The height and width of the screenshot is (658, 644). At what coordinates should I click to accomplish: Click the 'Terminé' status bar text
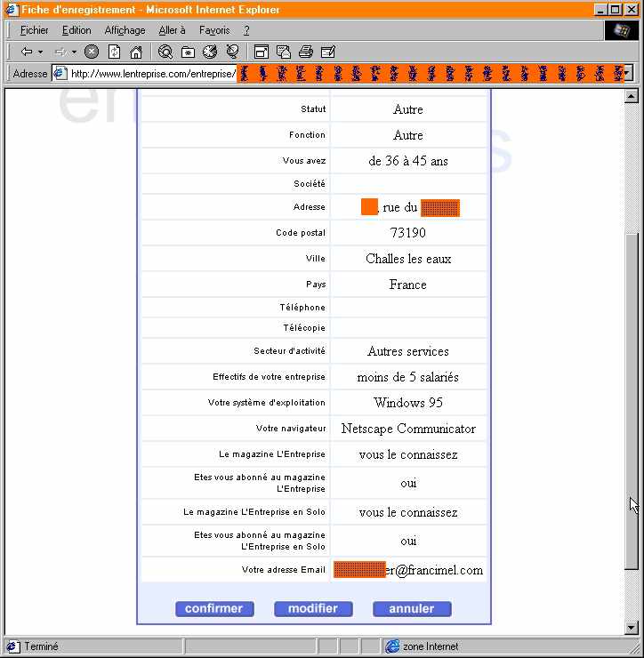click(41, 646)
